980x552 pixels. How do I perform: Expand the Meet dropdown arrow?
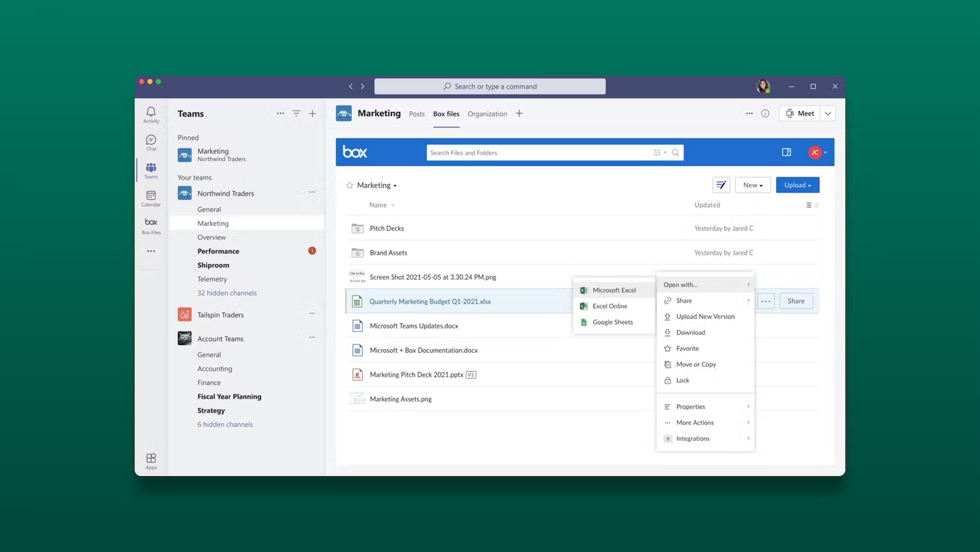point(828,113)
